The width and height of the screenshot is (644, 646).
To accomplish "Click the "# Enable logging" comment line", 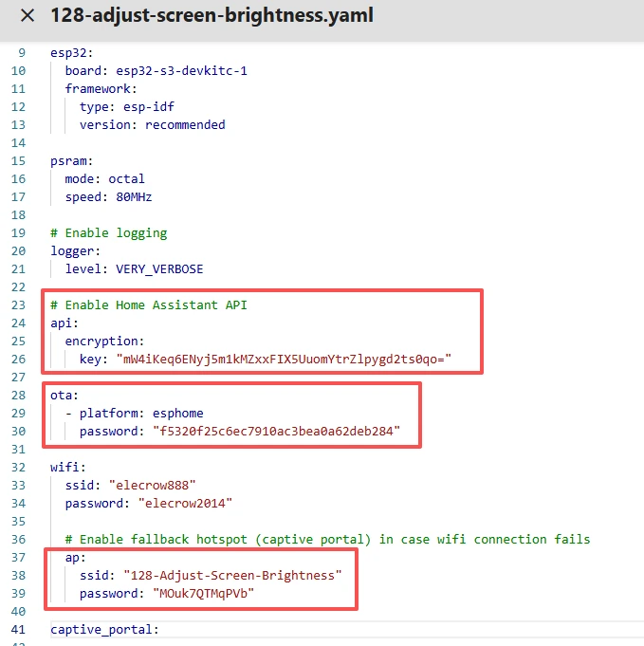I will (108, 232).
